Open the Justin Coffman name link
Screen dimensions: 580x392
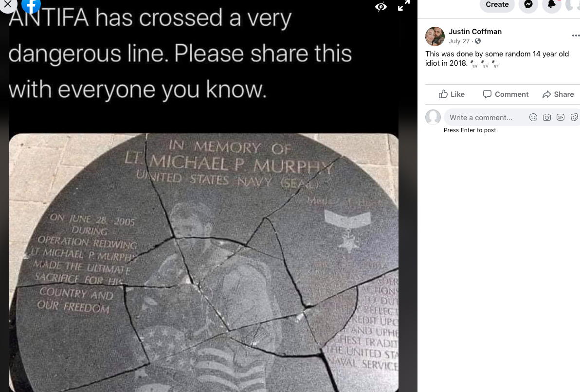click(475, 32)
